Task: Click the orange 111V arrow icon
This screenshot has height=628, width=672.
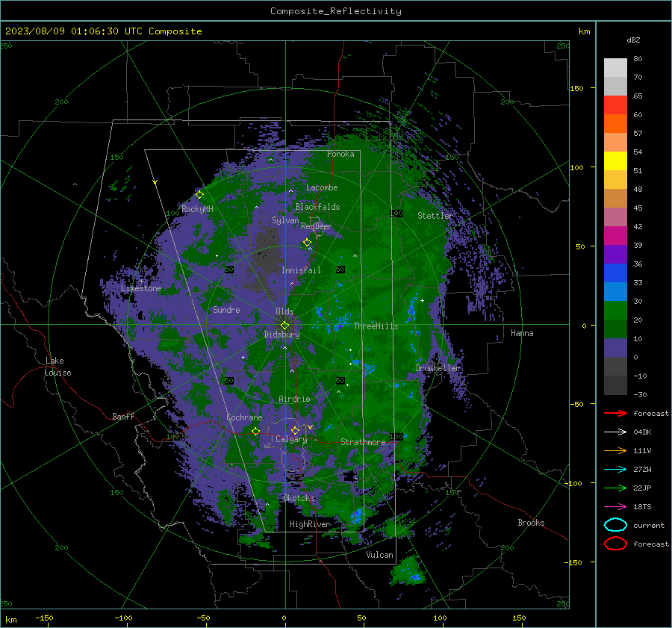Action: pyautogui.click(x=615, y=450)
